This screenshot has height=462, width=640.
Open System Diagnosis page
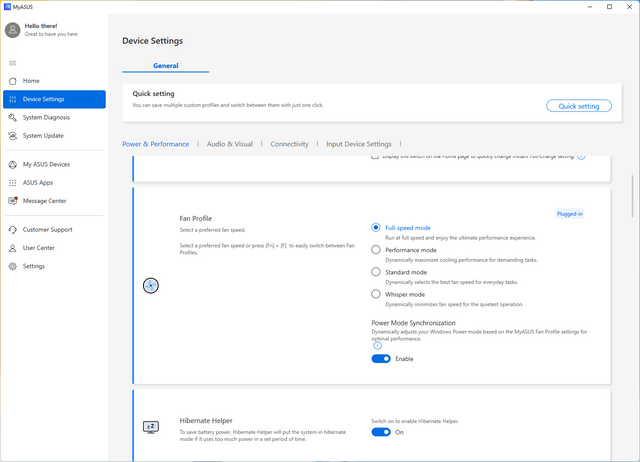(54, 118)
